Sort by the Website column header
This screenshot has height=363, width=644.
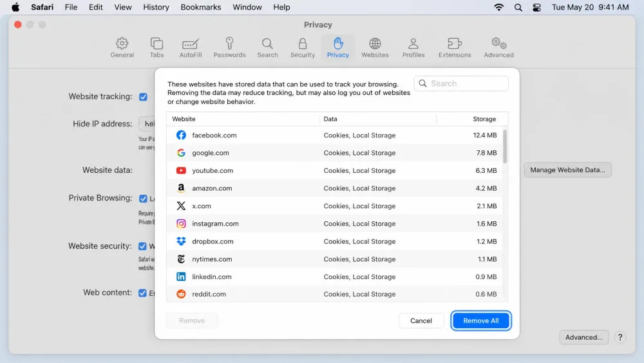point(243,119)
